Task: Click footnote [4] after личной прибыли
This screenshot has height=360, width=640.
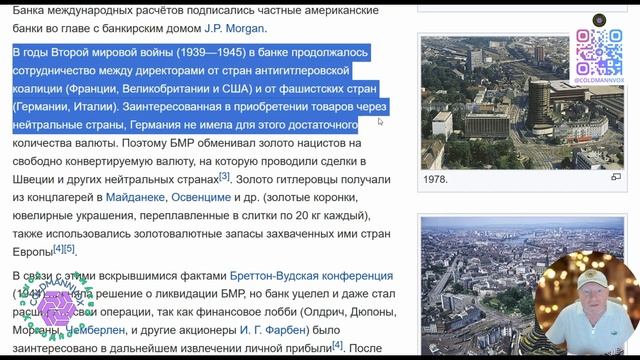Action: pos(338,345)
